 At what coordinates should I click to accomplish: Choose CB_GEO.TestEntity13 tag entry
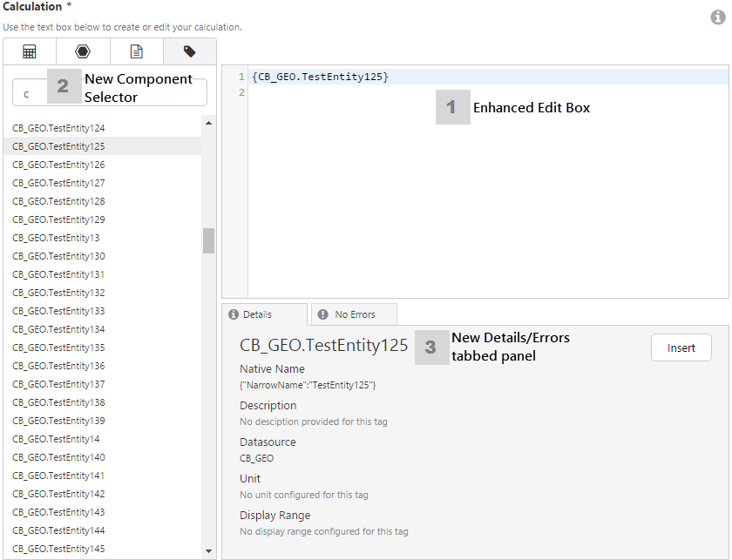point(56,238)
